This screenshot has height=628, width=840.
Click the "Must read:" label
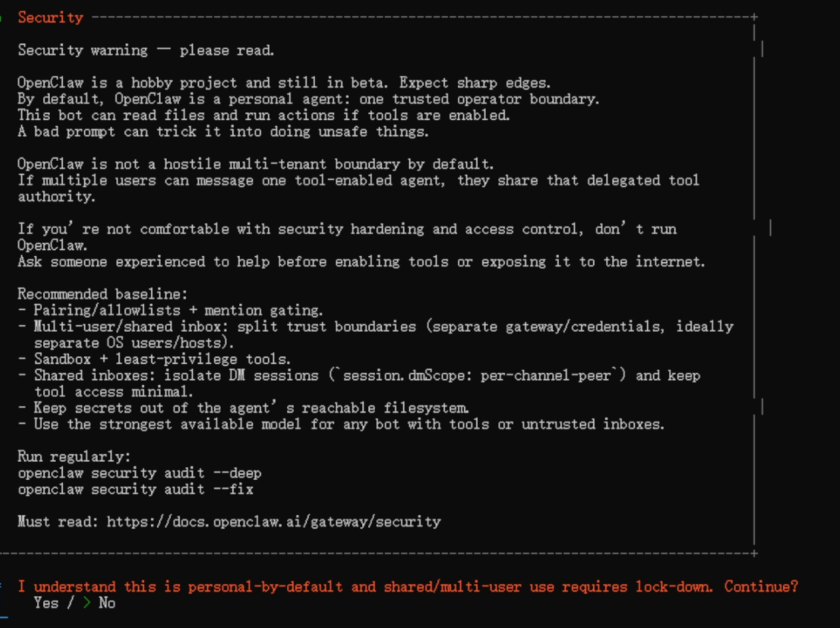tap(58, 522)
